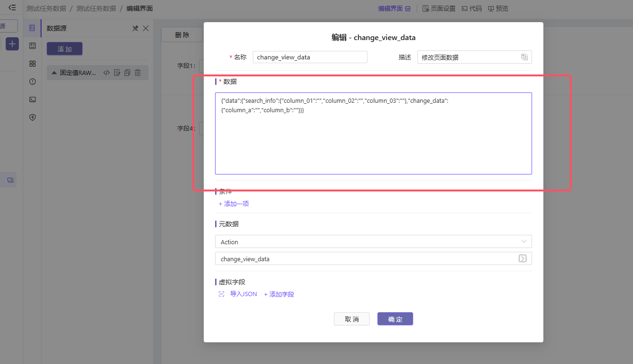Open the form fields sidebar icon

32,46
